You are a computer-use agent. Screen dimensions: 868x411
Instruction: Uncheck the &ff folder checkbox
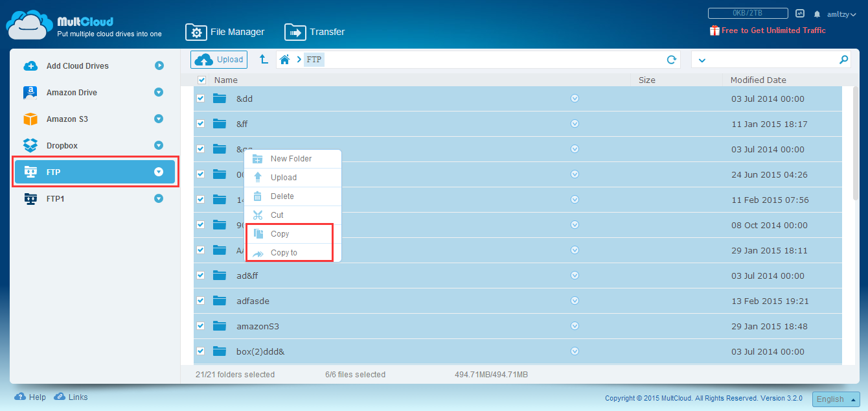pyautogui.click(x=201, y=124)
